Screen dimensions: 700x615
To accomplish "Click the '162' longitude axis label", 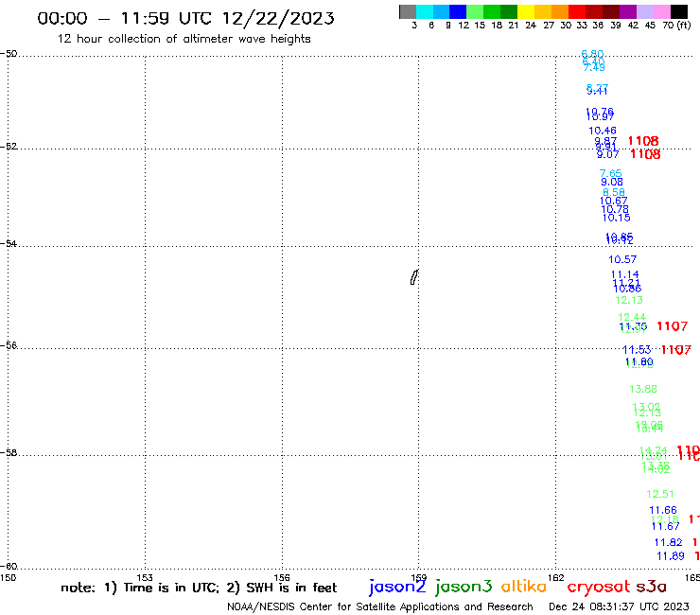I will click(555, 577).
